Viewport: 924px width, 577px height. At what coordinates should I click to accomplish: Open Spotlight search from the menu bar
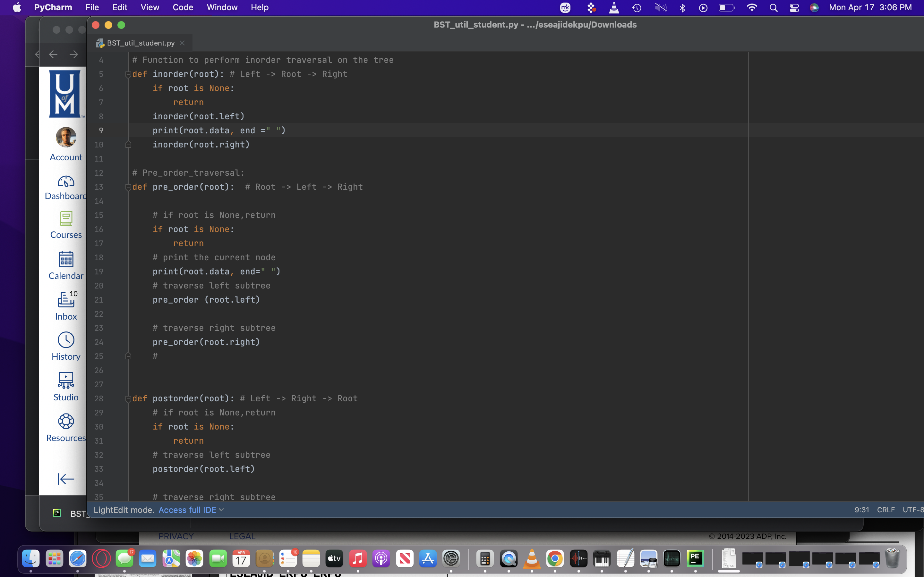[774, 7]
